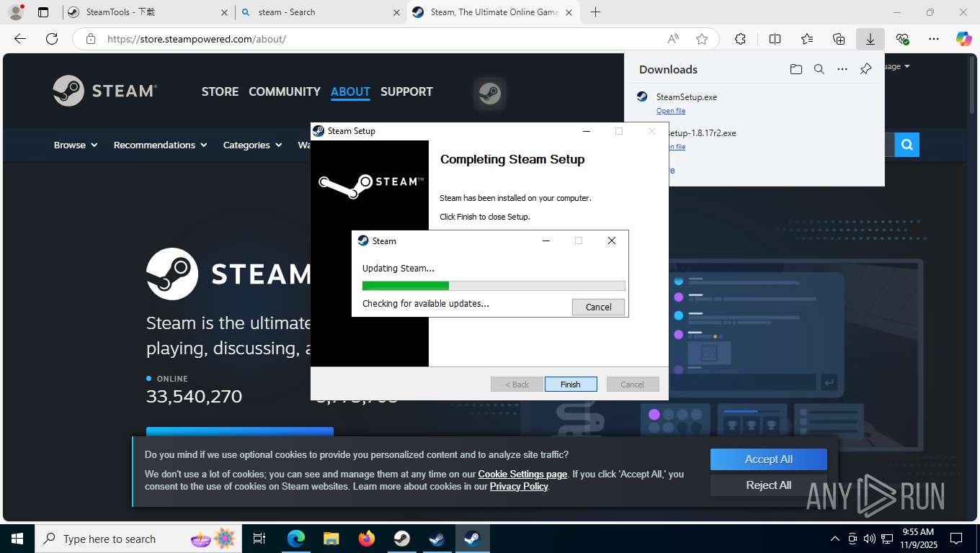Click Open file under SteamSetup.exe
This screenshot has width=980, height=553.
pos(671,111)
